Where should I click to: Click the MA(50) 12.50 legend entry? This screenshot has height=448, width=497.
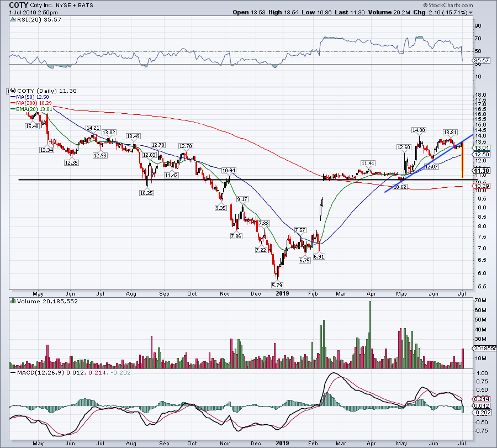coord(30,97)
